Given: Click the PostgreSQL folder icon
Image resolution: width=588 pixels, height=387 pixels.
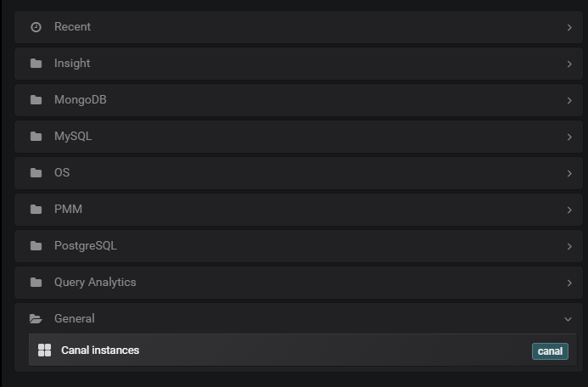Looking at the screenshot, I should 36,246.
